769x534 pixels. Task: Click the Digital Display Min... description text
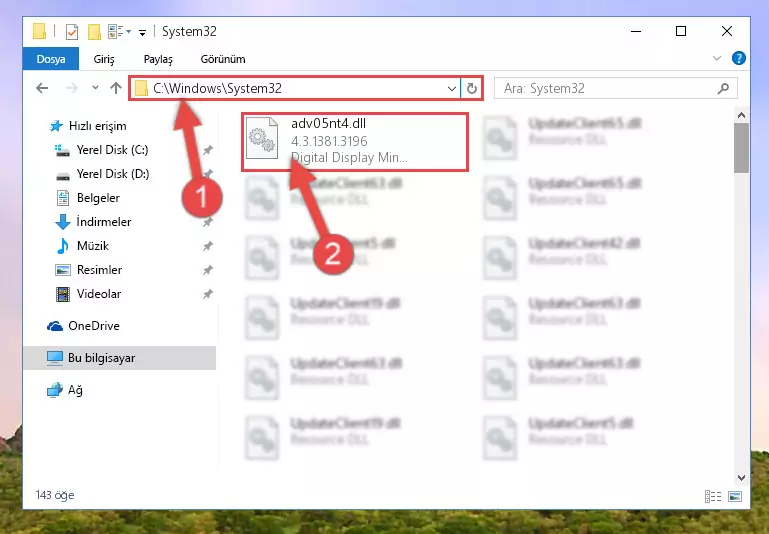349,158
